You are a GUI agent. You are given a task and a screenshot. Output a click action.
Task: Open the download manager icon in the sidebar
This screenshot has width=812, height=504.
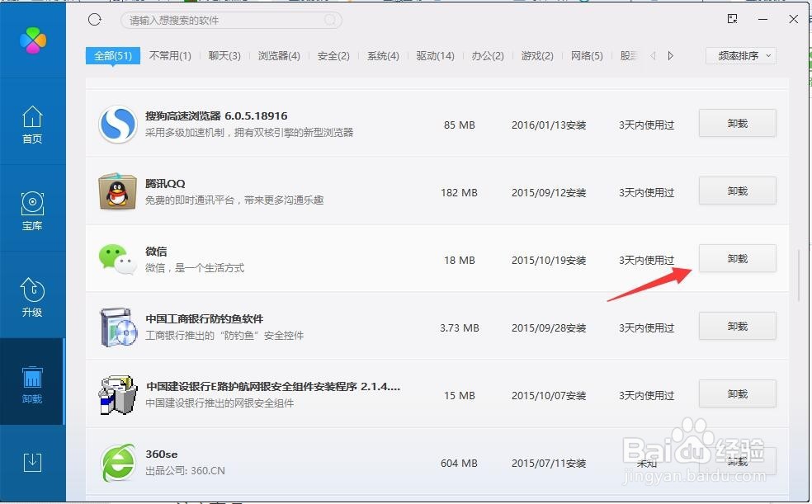(x=32, y=462)
